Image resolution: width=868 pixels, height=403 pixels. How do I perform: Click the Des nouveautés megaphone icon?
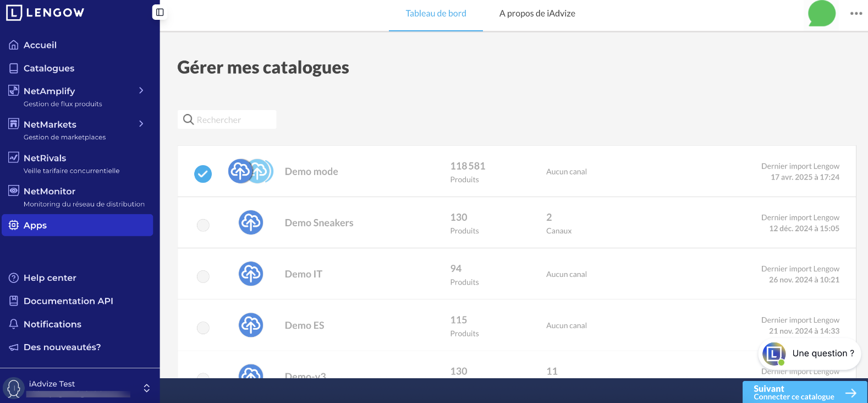pyautogui.click(x=14, y=347)
